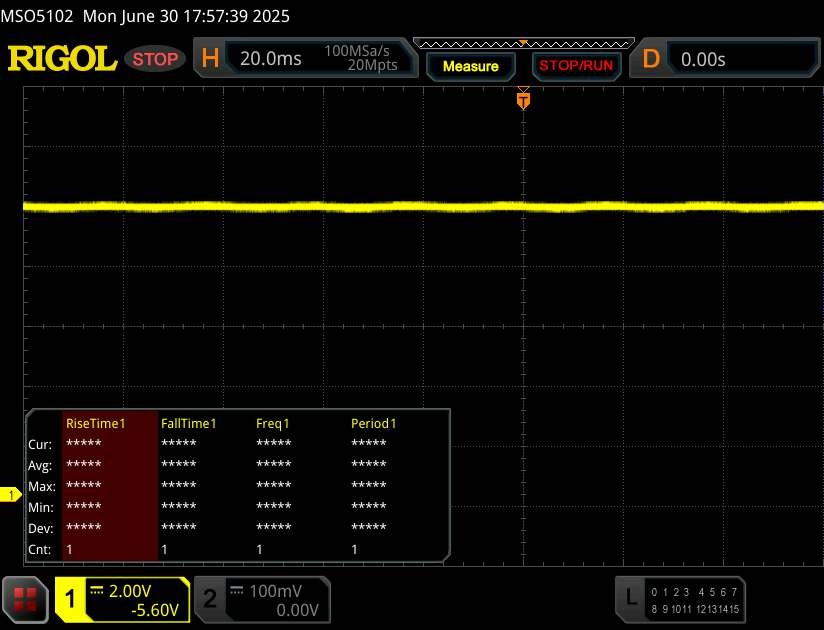Click the Min: row label

click(x=40, y=508)
